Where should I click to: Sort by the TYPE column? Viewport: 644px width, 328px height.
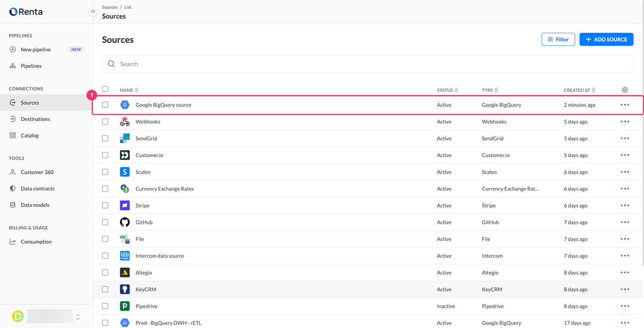(x=490, y=90)
